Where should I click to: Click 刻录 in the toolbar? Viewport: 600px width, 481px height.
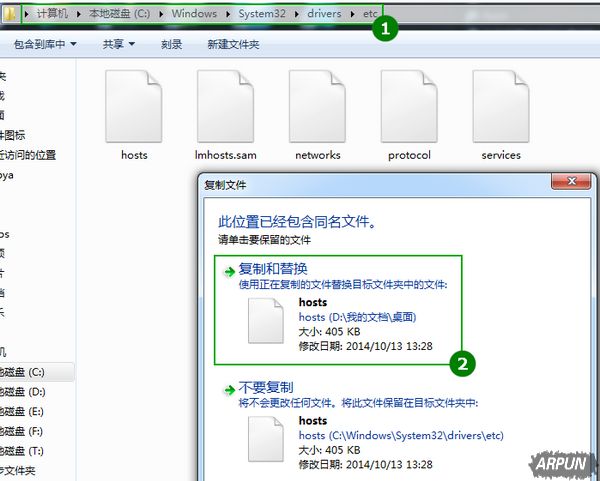pos(171,45)
